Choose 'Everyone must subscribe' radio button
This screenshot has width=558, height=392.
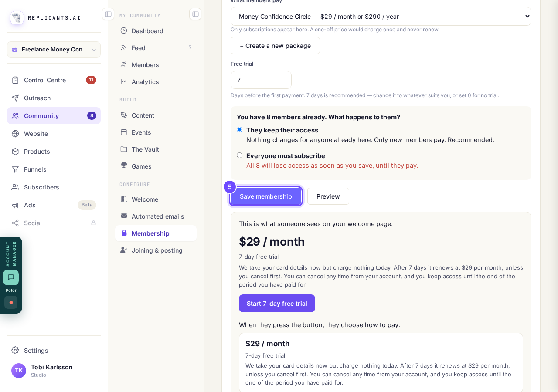[x=239, y=155]
